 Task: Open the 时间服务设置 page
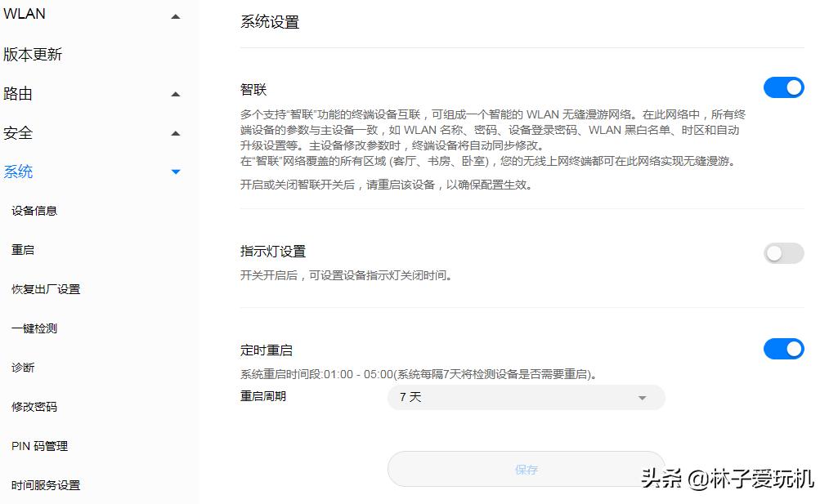44,485
